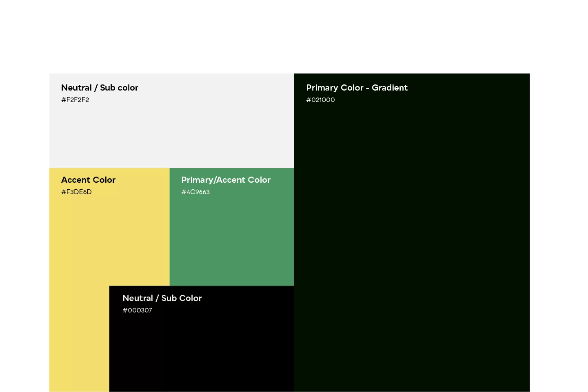
Task: Click the 'Neutral / Sub color' heading on gray
Action: tap(100, 88)
